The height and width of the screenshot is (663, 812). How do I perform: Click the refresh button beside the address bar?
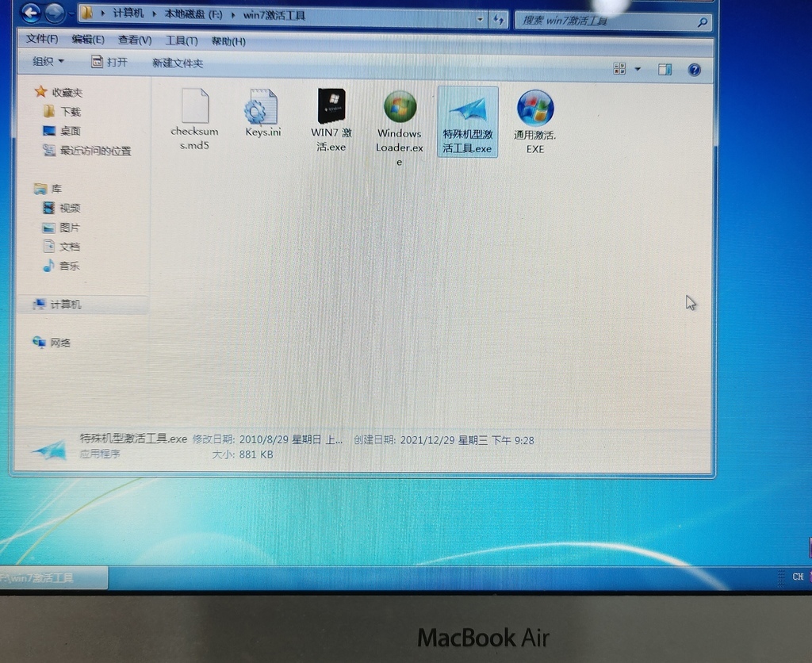tap(498, 20)
